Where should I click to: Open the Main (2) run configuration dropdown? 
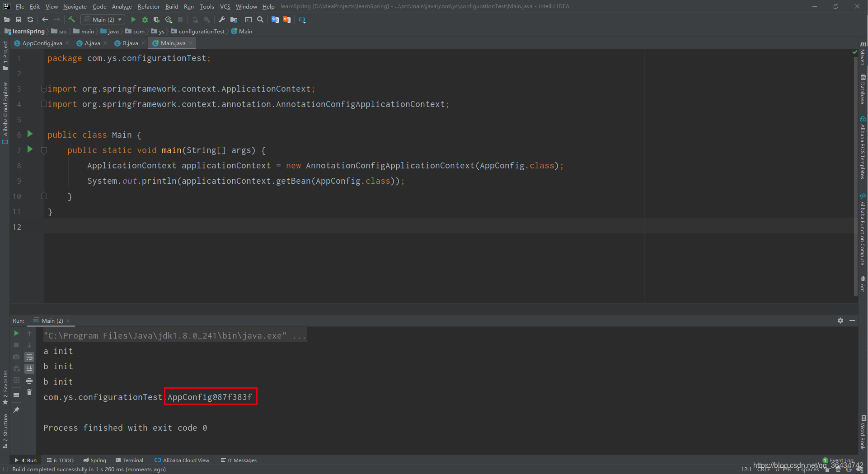[103, 19]
